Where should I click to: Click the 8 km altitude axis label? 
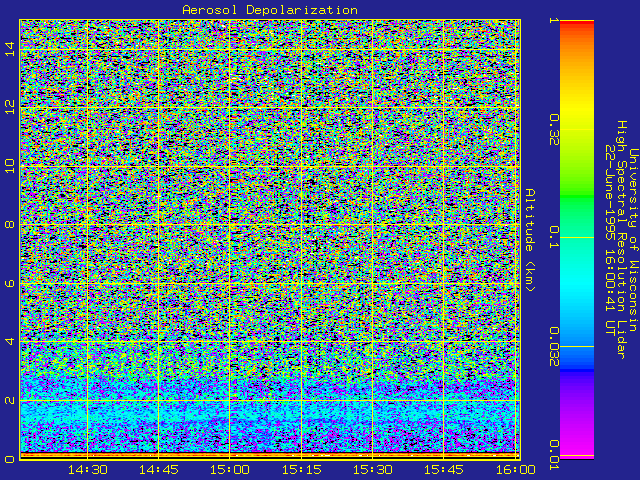pos(9,224)
